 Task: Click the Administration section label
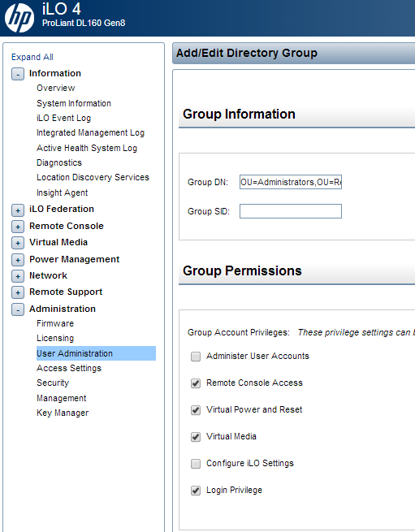[63, 309]
